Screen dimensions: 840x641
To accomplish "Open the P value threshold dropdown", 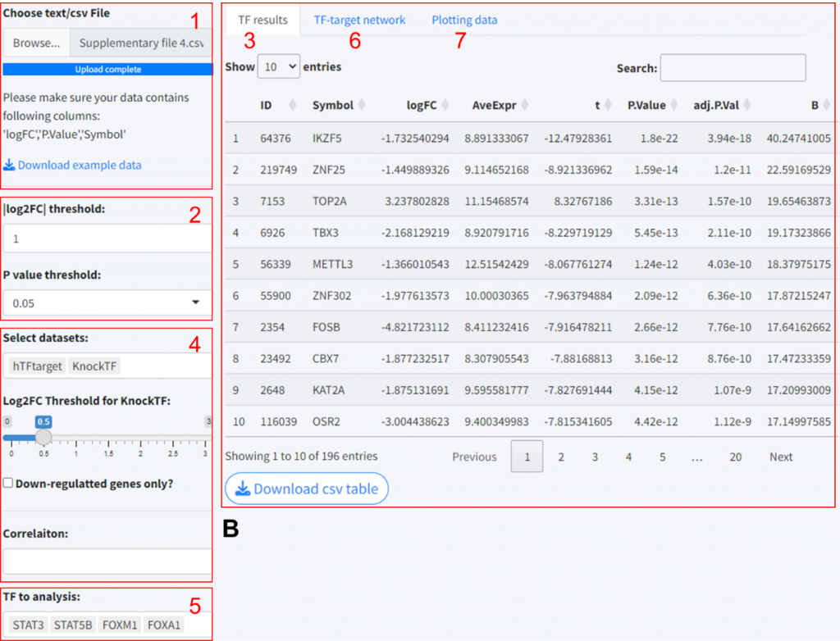I will [x=107, y=303].
